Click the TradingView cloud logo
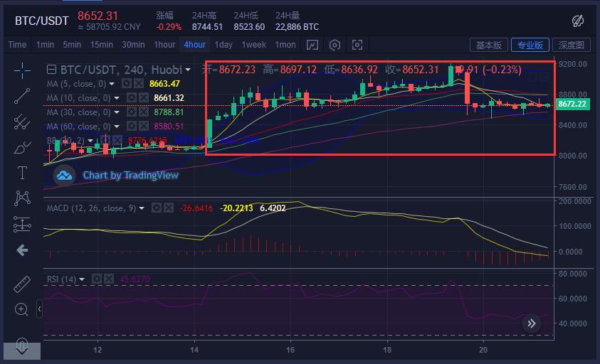The height and width of the screenshot is (364, 600). tap(64, 176)
